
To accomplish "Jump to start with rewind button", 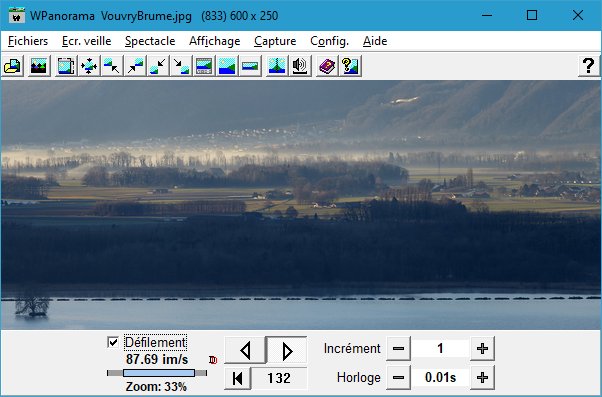I will click(x=237, y=378).
